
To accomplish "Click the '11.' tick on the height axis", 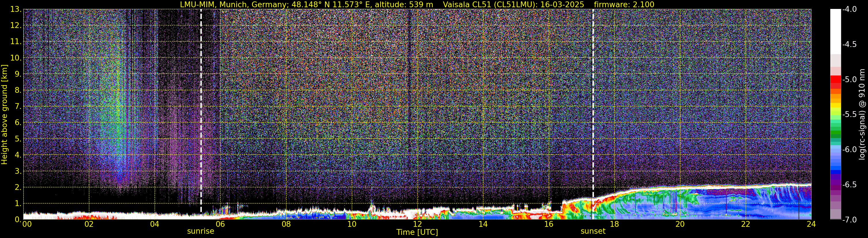I will [x=16, y=42].
